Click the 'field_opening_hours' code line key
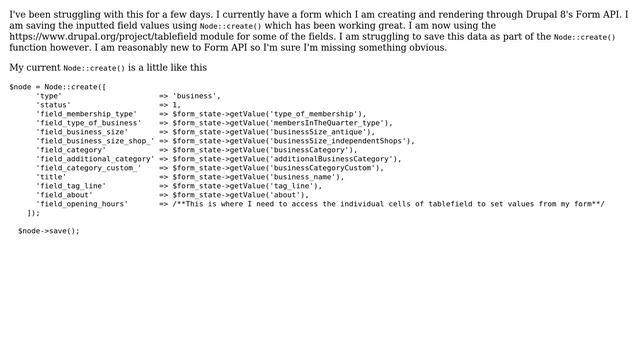The width and height of the screenshot is (640, 360). click(82, 204)
